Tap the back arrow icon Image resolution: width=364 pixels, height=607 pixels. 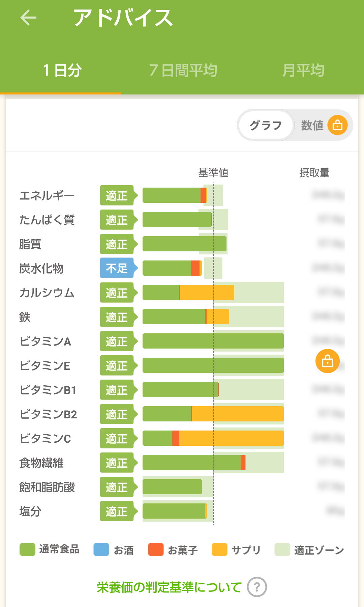click(x=28, y=18)
